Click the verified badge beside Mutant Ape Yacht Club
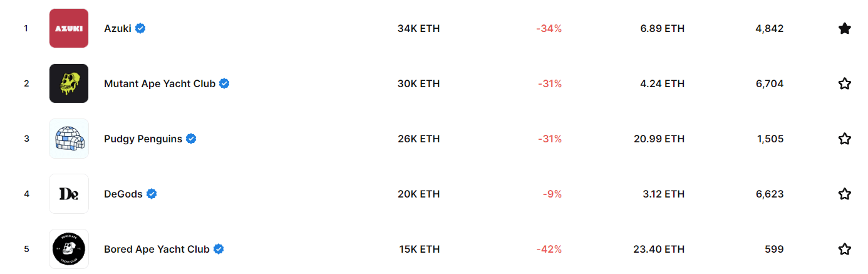 [x=224, y=83]
